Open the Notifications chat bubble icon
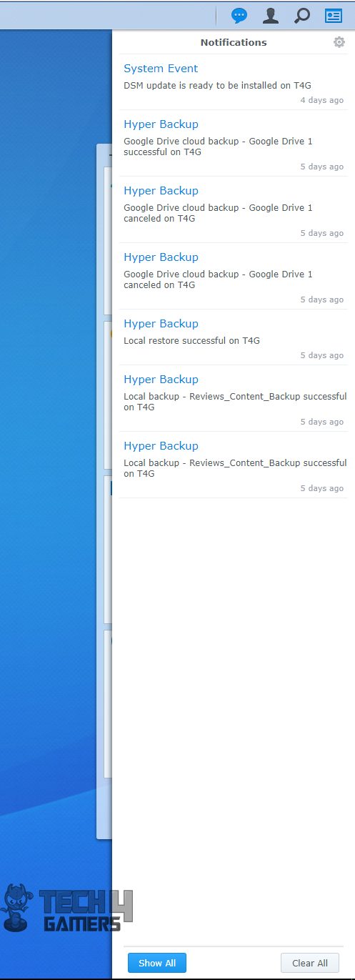 pos(240,15)
